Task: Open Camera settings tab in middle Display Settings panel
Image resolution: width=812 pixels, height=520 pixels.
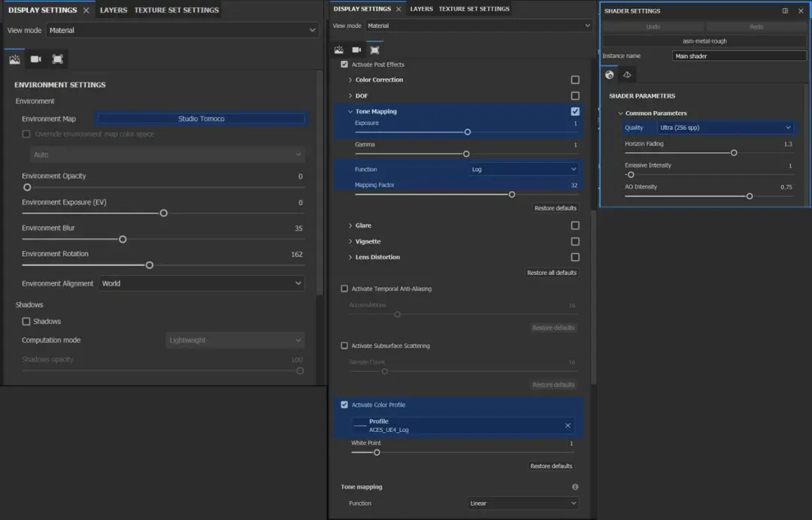Action: (x=356, y=50)
